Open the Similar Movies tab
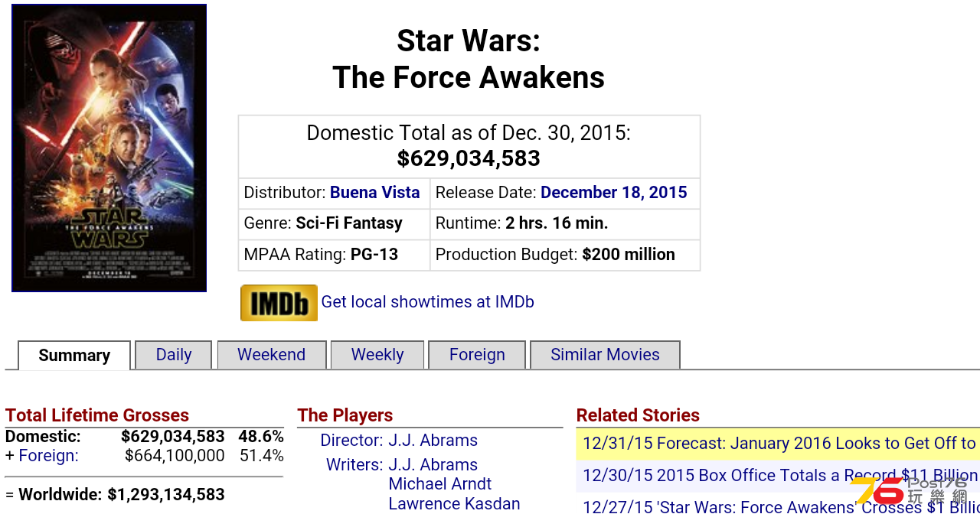 pos(605,355)
